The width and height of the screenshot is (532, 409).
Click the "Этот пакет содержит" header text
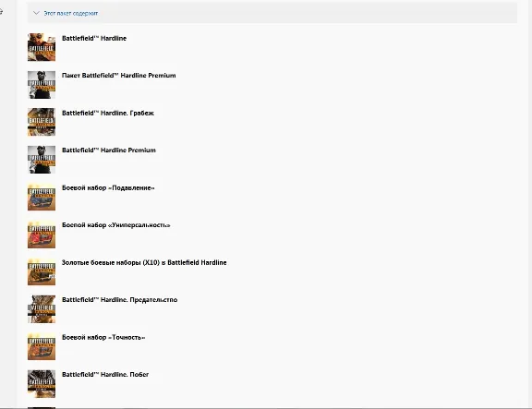pos(70,14)
